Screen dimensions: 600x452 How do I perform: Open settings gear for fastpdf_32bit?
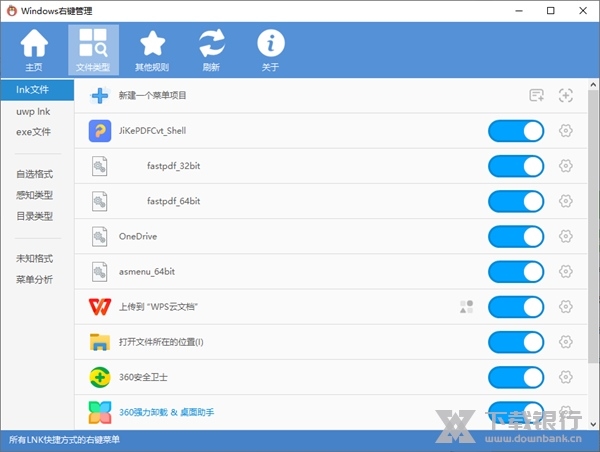(x=566, y=166)
